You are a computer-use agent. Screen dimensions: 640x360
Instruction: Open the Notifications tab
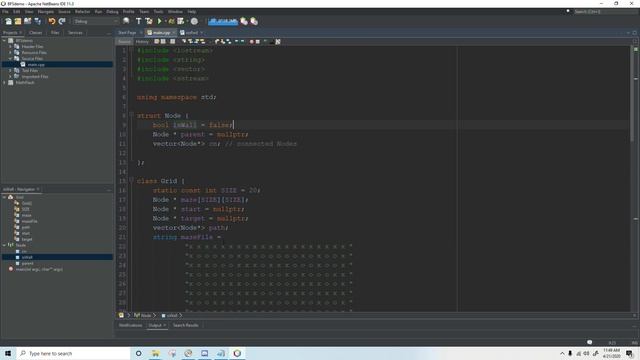131,325
